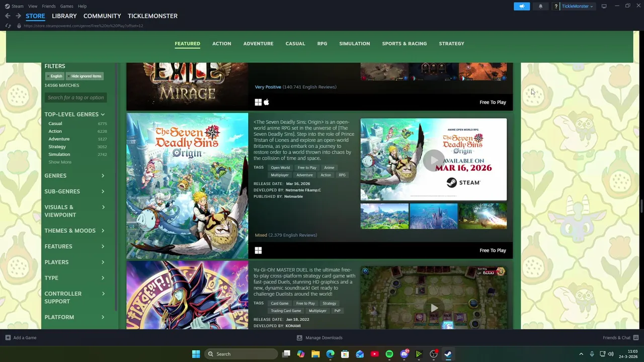644x362 pixels.
Task: Go back with the left arrow
Action: pyautogui.click(x=8, y=16)
